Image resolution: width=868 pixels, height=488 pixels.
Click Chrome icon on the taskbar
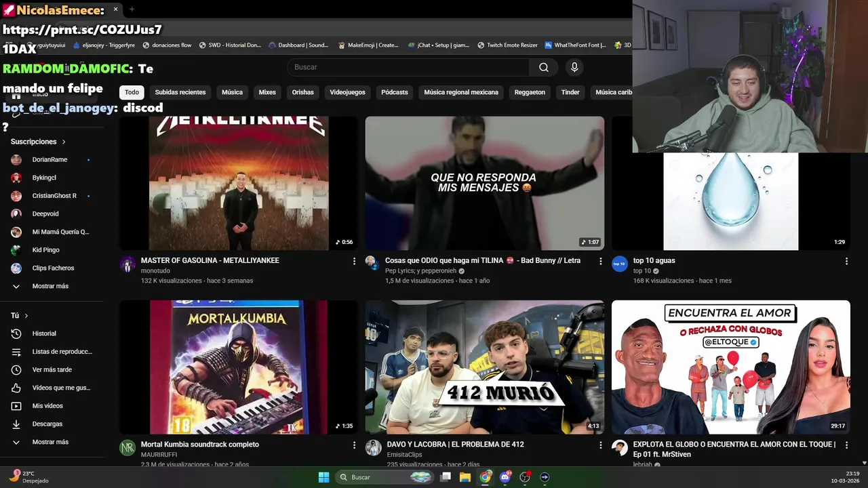coord(485,477)
